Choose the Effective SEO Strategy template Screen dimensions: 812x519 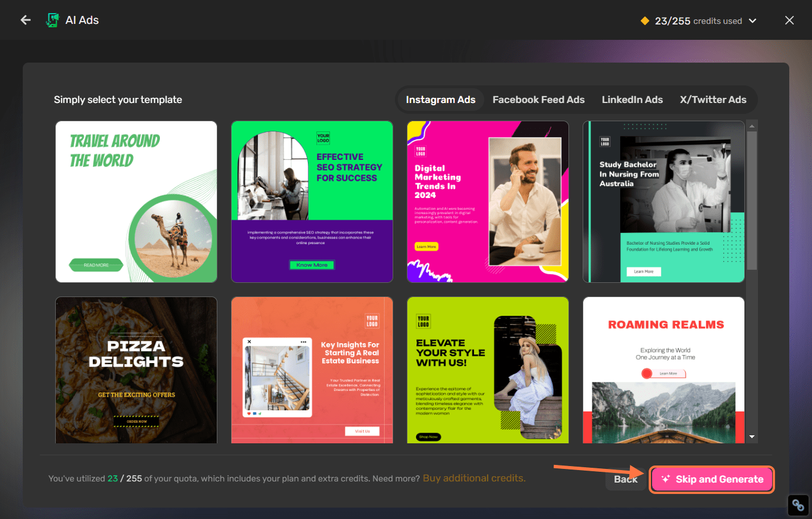(x=312, y=201)
